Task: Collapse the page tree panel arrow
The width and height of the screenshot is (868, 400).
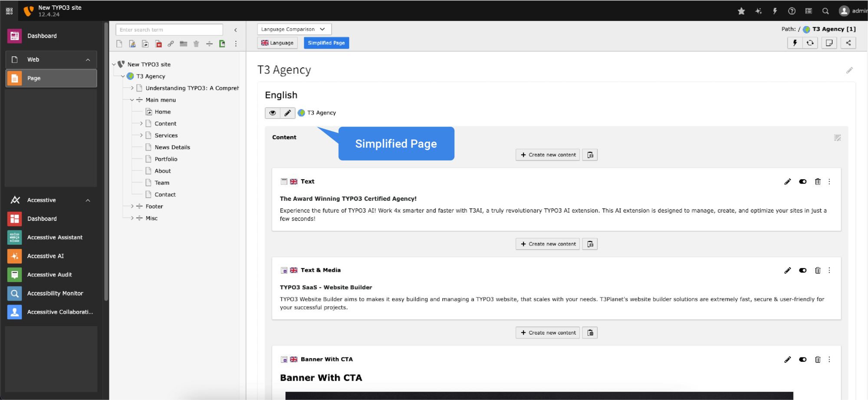Action: (x=236, y=30)
